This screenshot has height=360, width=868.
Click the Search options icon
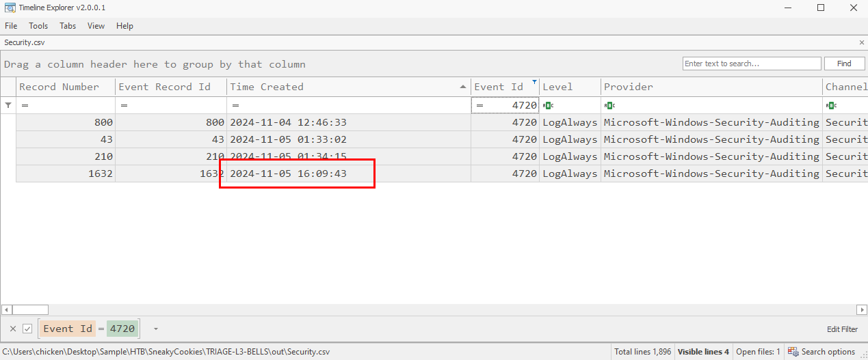(793, 352)
